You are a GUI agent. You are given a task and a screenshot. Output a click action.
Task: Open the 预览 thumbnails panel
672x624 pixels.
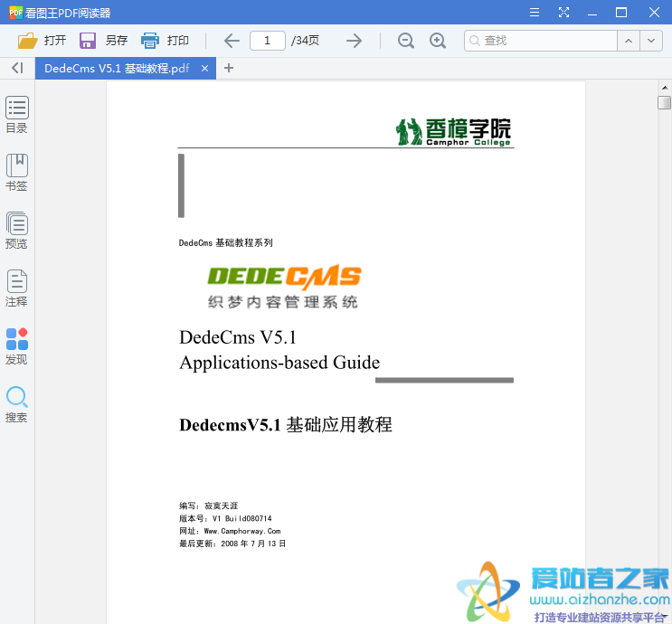(16, 231)
